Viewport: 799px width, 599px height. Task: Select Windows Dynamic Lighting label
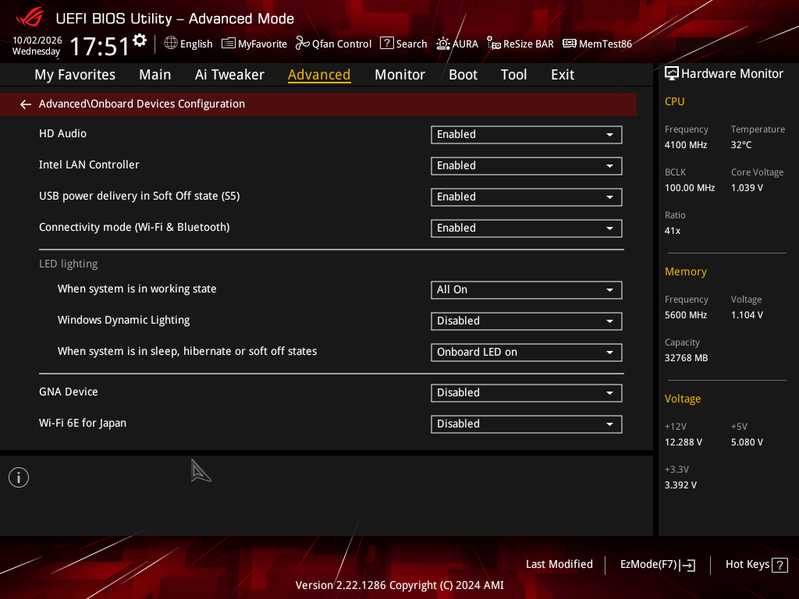(x=123, y=320)
